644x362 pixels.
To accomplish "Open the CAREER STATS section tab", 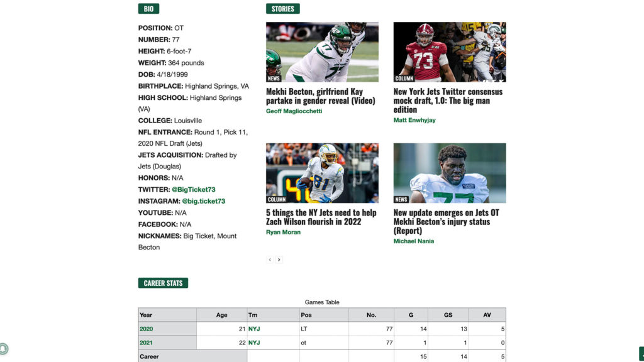I will (163, 283).
